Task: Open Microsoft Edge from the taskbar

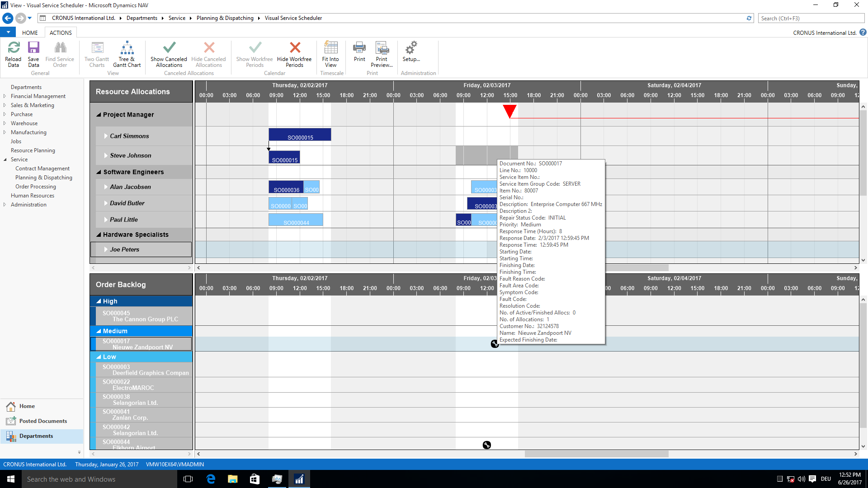Action: pos(211,479)
